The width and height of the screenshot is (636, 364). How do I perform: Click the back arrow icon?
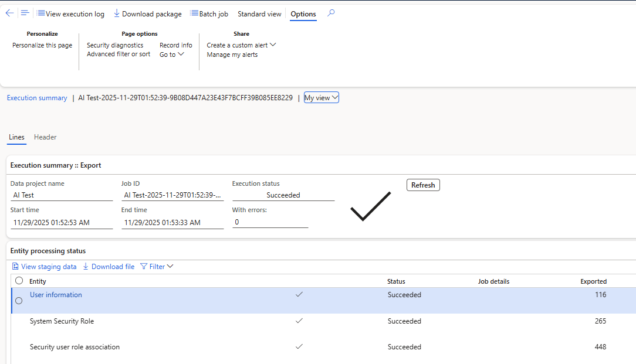[x=9, y=13]
